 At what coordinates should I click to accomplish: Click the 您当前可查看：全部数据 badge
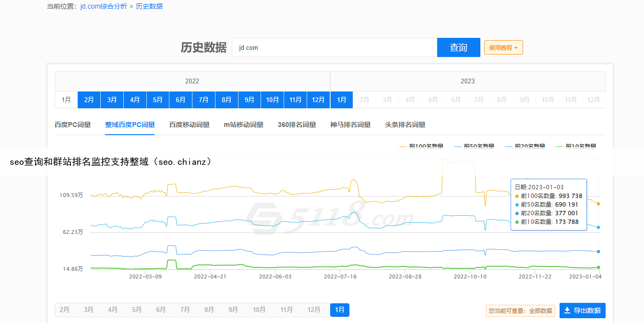click(x=520, y=311)
